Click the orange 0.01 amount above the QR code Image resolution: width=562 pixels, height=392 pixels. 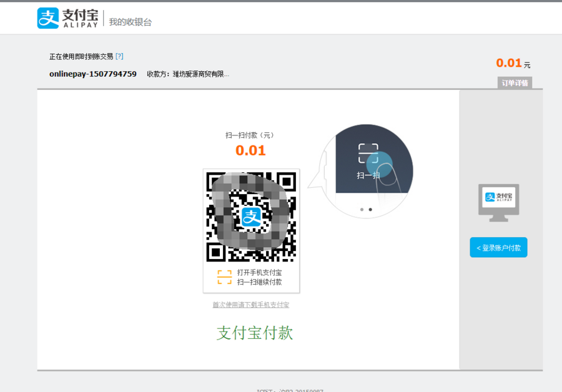pyautogui.click(x=250, y=150)
